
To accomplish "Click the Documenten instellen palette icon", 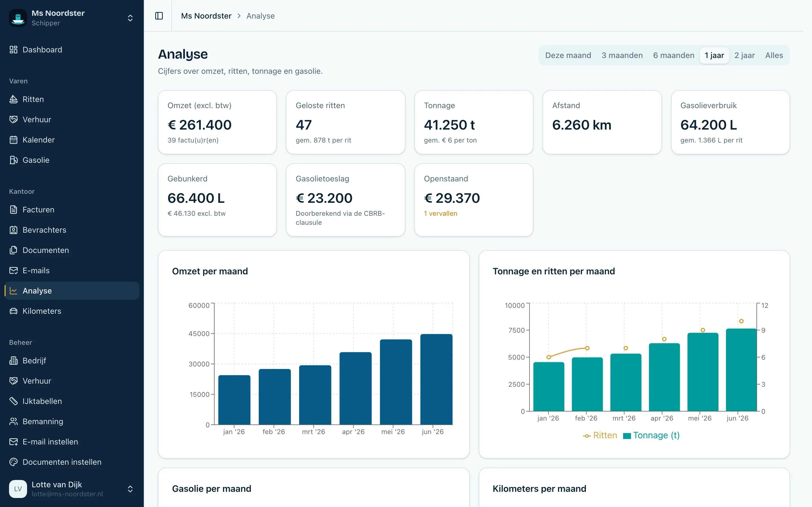I will (x=14, y=462).
